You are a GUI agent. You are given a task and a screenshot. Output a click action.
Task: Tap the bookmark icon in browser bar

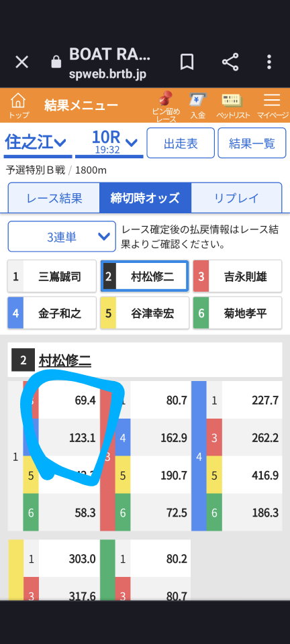(x=187, y=62)
